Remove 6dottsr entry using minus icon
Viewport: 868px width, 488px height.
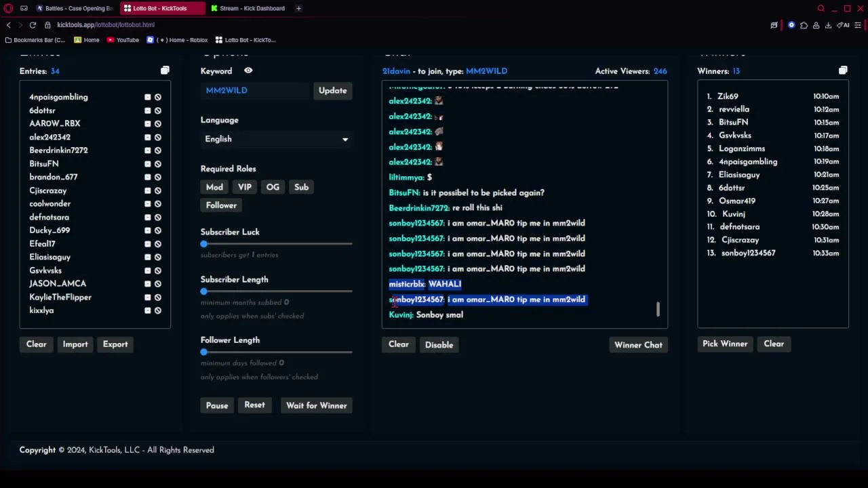point(147,110)
